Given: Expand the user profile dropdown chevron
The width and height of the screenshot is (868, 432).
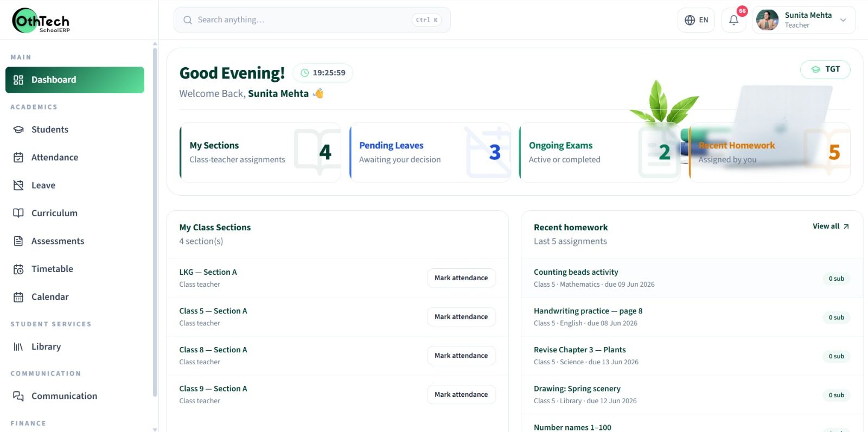Looking at the screenshot, I should tap(843, 20).
